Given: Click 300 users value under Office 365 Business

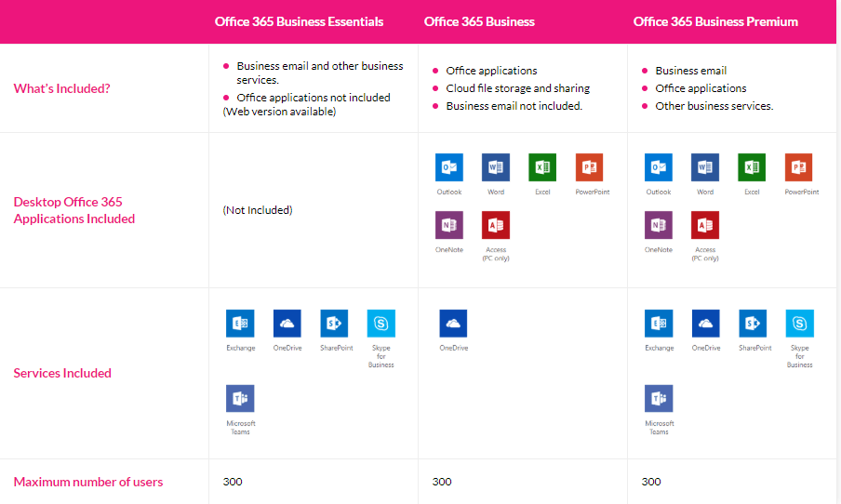Looking at the screenshot, I should [x=441, y=482].
